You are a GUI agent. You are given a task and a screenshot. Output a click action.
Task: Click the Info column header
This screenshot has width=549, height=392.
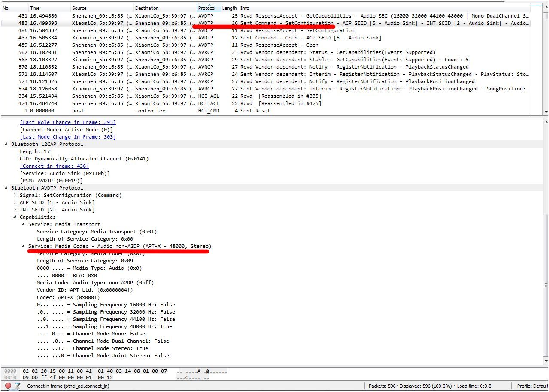click(x=245, y=8)
